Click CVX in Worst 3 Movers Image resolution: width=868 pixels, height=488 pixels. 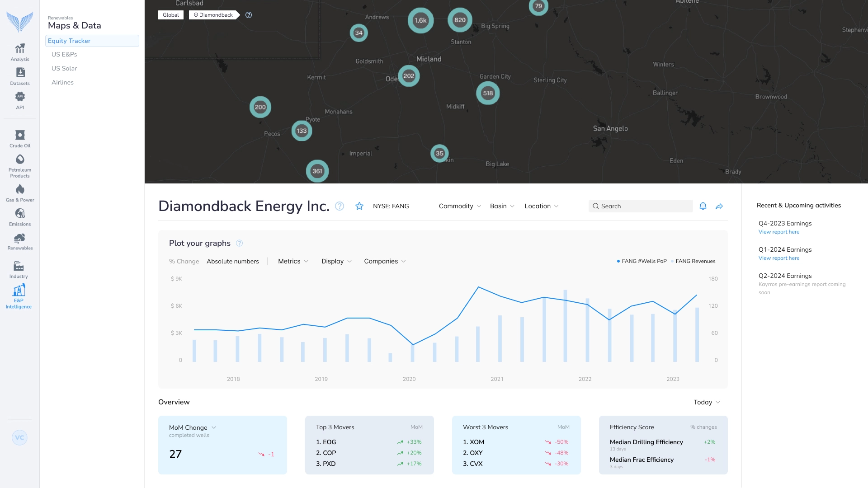click(473, 464)
